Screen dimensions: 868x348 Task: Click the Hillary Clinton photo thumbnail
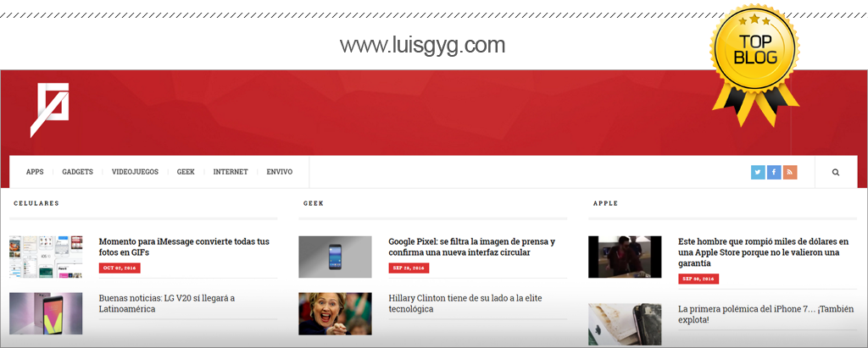coord(335,313)
